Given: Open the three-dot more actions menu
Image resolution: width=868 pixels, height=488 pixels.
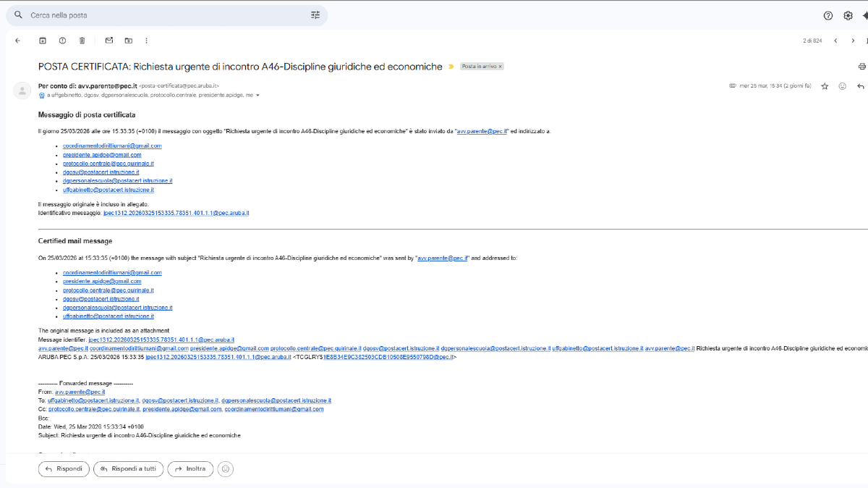Looking at the screenshot, I should [x=147, y=41].
